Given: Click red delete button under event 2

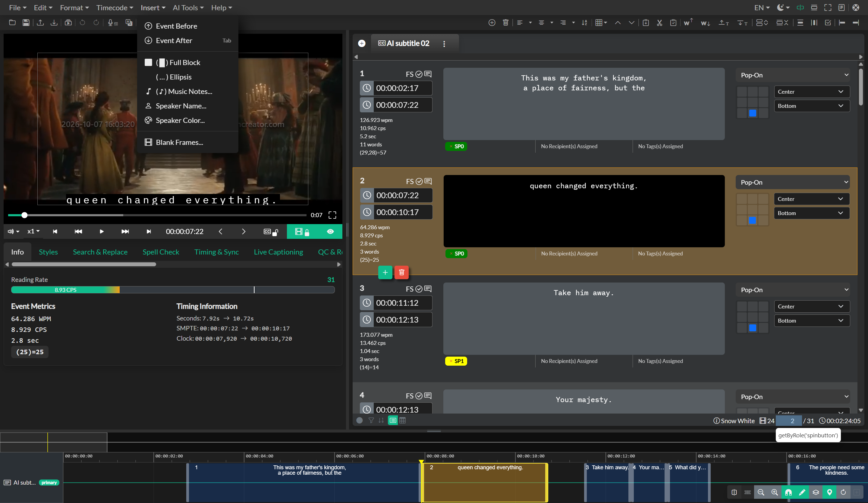Looking at the screenshot, I should 401,272.
